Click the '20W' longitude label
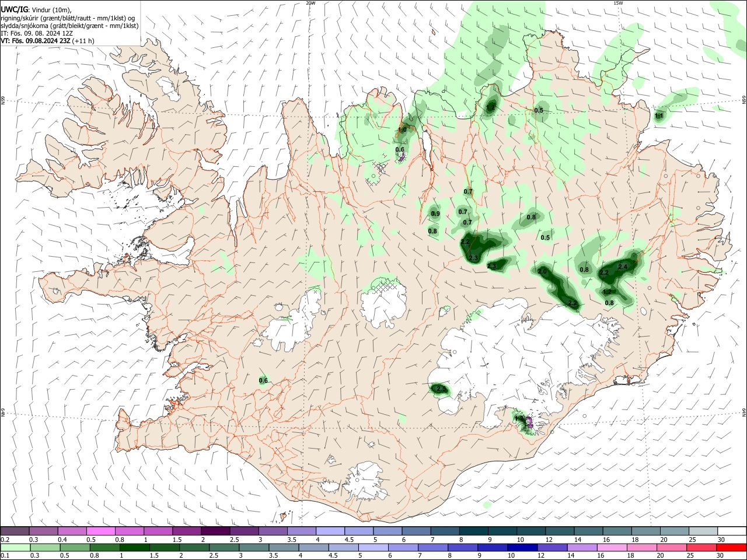 click(311, 3)
